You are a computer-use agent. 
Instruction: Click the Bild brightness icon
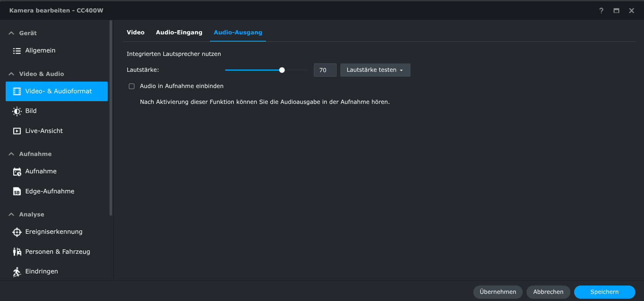(17, 111)
